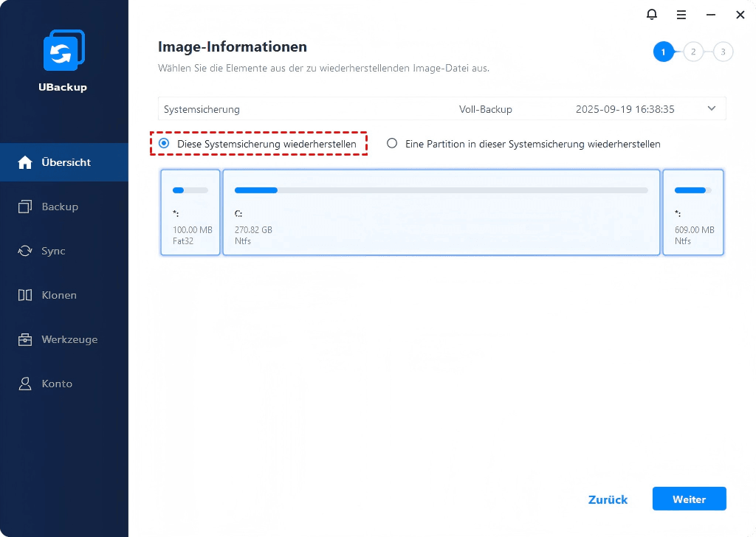
Task: Go to the Konto menu label
Action: point(57,384)
